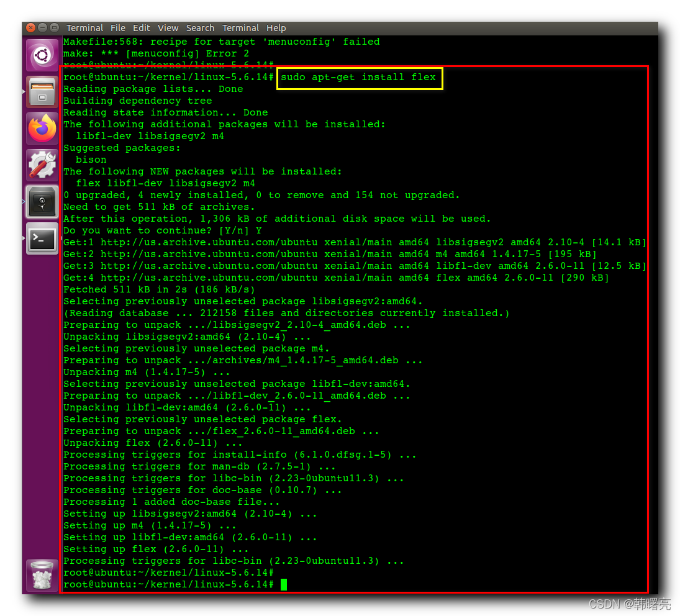
Task: Click 'Preparing to unpack .../libsigsegv2_2.10-4_amd64.deb' line
Action: pyautogui.click(x=237, y=325)
